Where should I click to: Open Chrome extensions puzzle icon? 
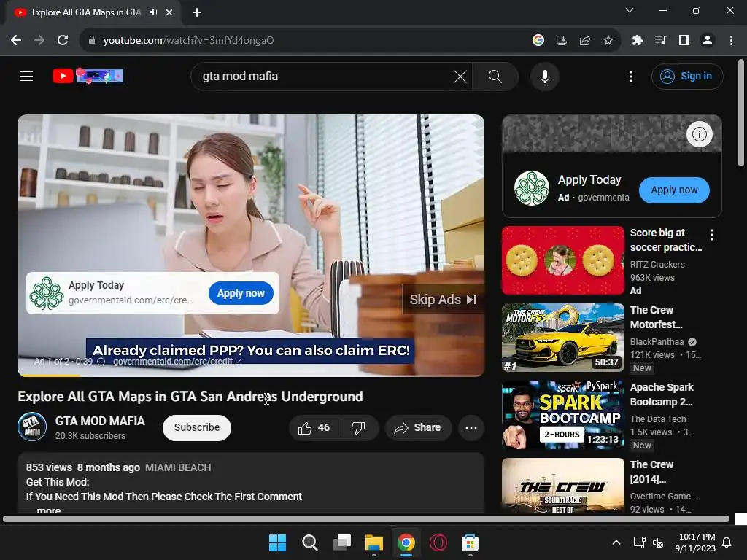pyautogui.click(x=638, y=41)
